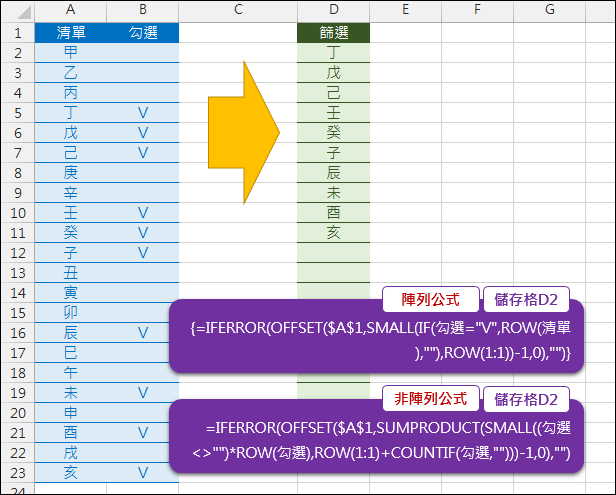Click the V mark in row 5
This screenshot has width=616, height=495.
[143, 113]
